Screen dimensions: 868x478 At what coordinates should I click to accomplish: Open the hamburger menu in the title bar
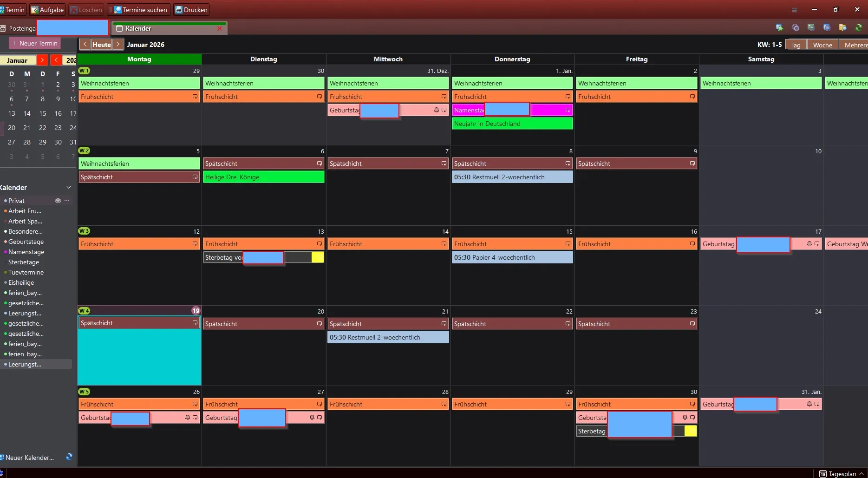pos(794,10)
